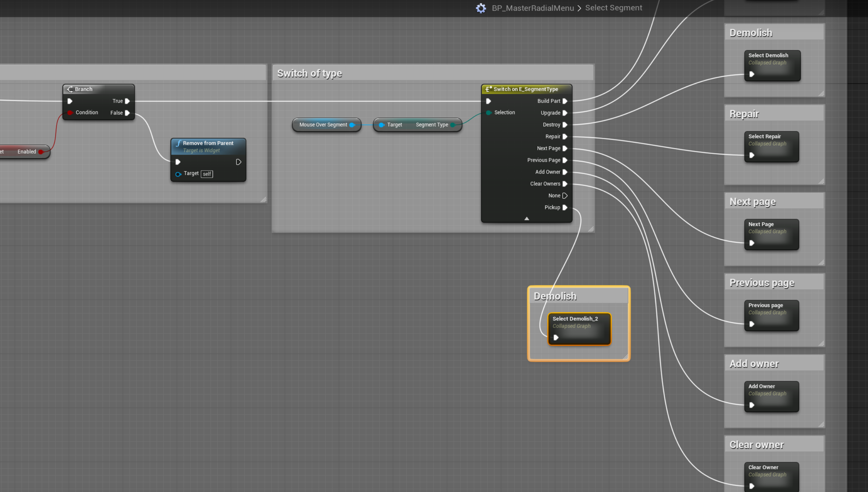
Task: Click the Enabled boolean output pin
Action: (41, 152)
